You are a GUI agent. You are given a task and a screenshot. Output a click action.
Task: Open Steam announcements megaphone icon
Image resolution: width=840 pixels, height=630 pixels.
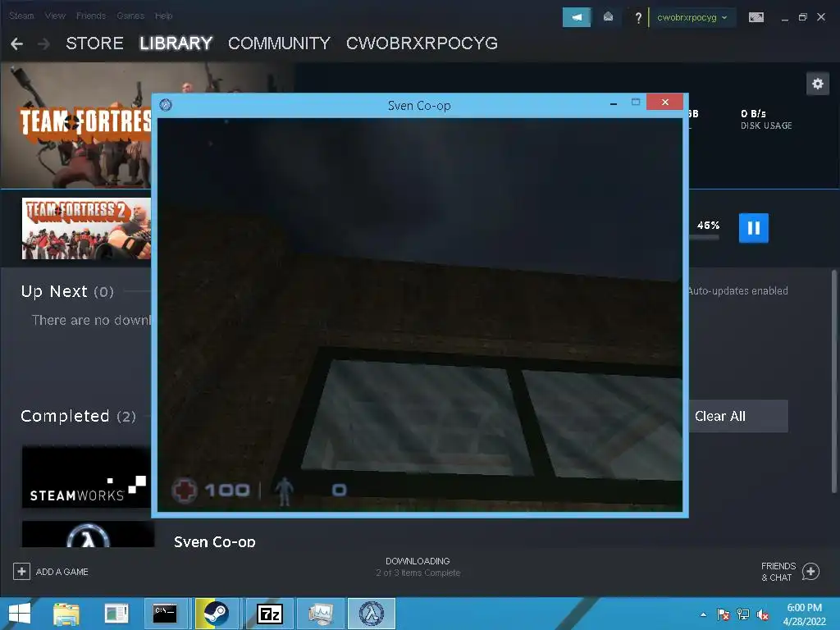pos(577,17)
